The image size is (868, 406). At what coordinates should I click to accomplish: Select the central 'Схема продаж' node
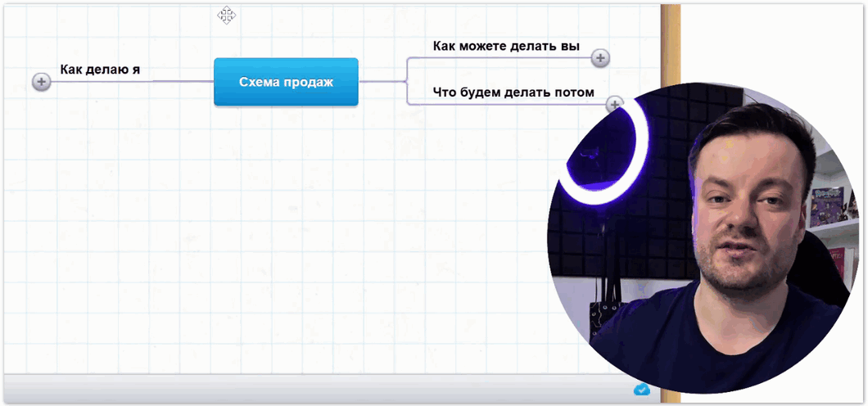[286, 82]
